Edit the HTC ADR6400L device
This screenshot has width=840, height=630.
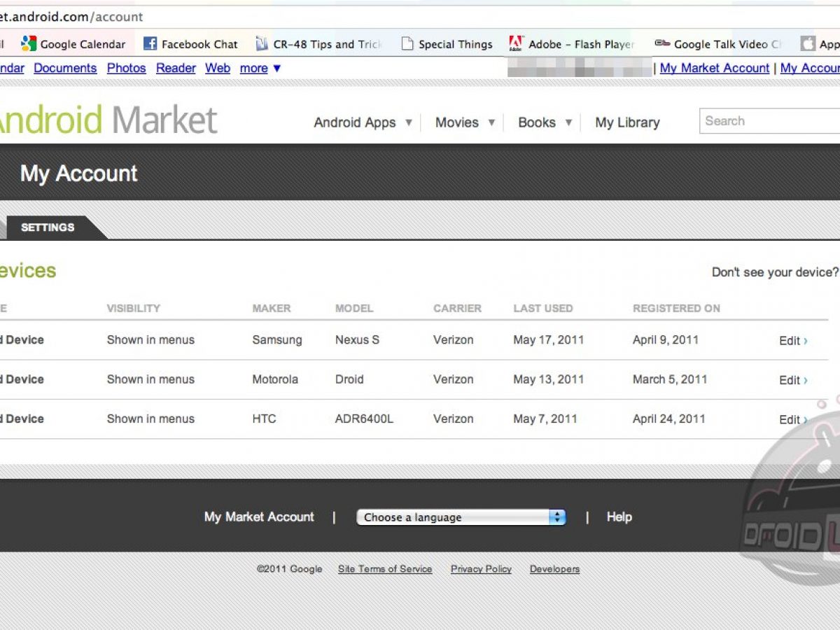coord(792,420)
